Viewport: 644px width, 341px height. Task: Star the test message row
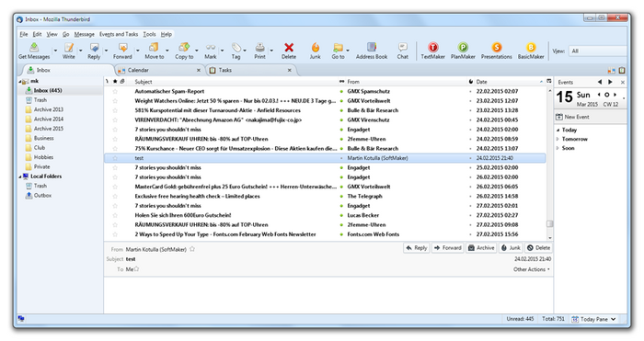(115, 158)
